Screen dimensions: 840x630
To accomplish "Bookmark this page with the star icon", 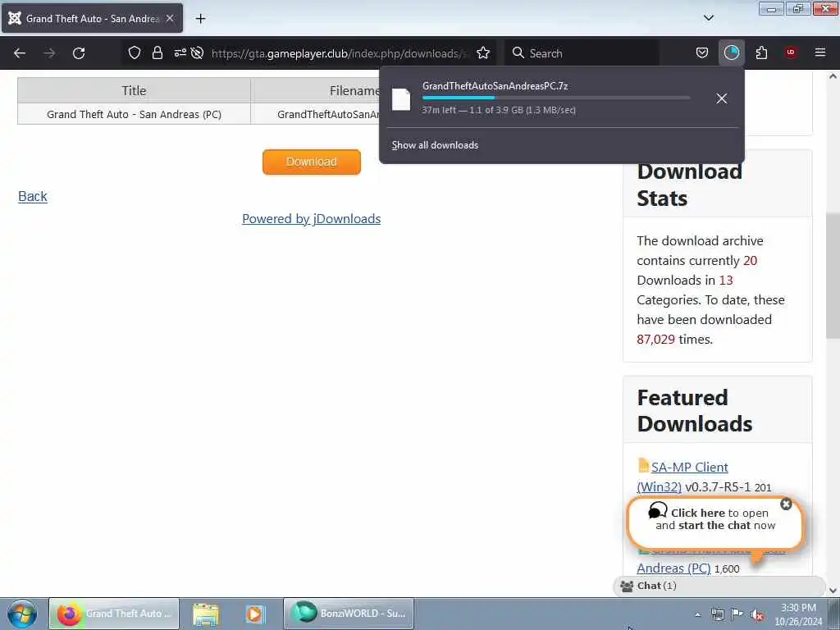I will [483, 52].
